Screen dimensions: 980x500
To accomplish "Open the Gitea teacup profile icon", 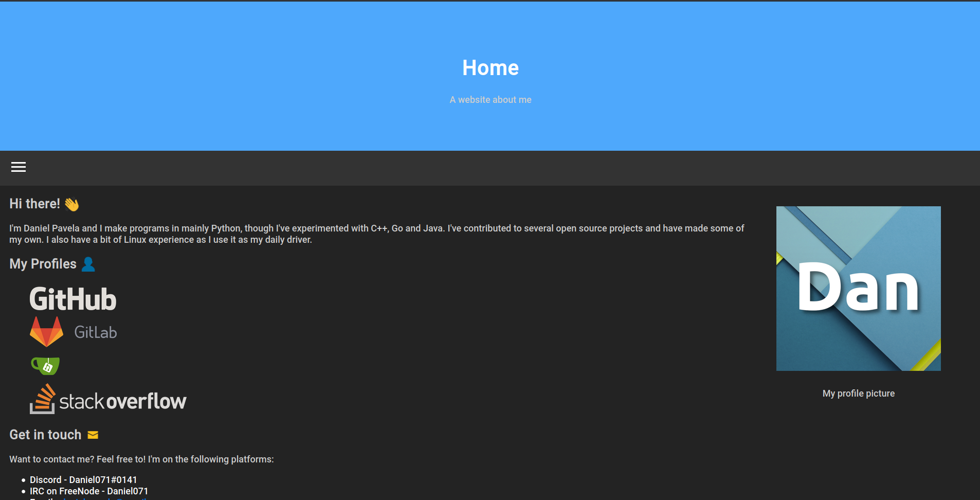I will [x=45, y=366].
